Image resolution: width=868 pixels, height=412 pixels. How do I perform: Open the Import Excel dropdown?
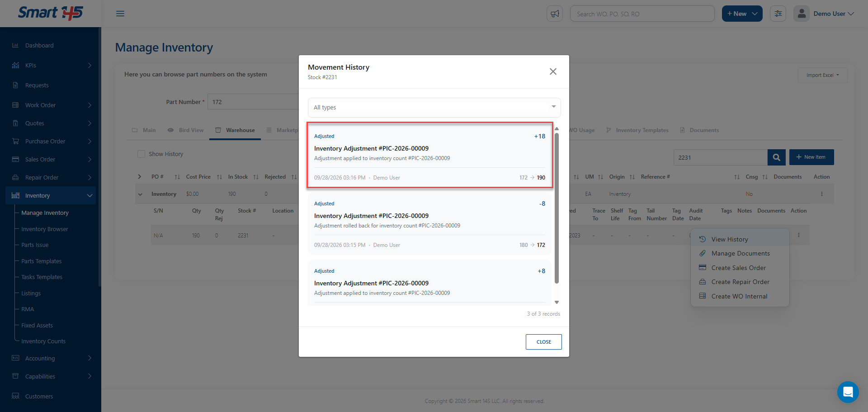point(822,75)
